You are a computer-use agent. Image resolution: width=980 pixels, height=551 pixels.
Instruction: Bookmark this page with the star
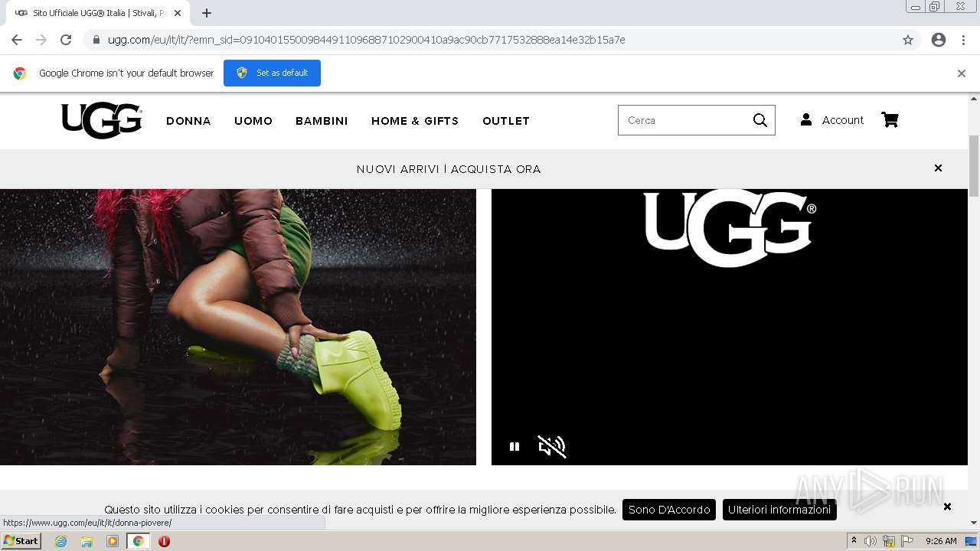point(908,40)
